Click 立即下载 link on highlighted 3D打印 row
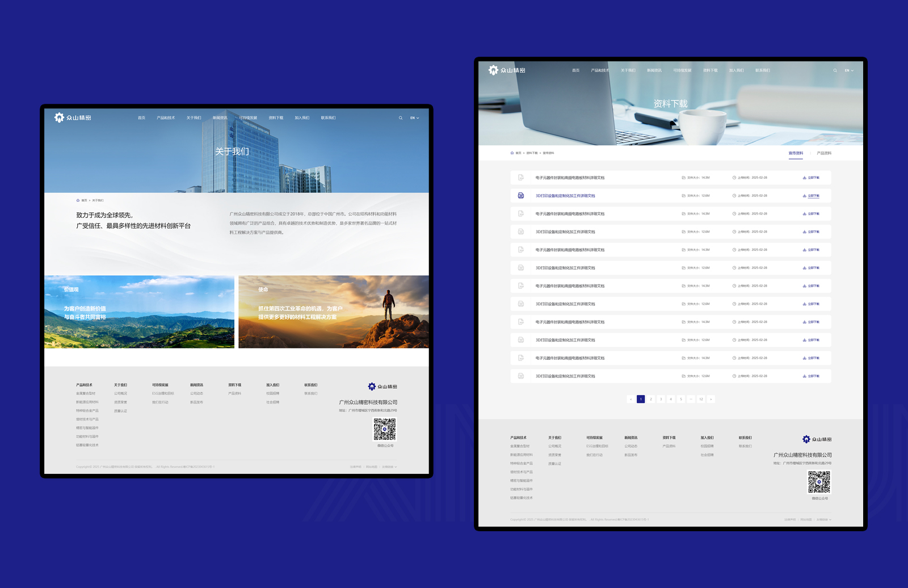908x588 pixels. 811,196
